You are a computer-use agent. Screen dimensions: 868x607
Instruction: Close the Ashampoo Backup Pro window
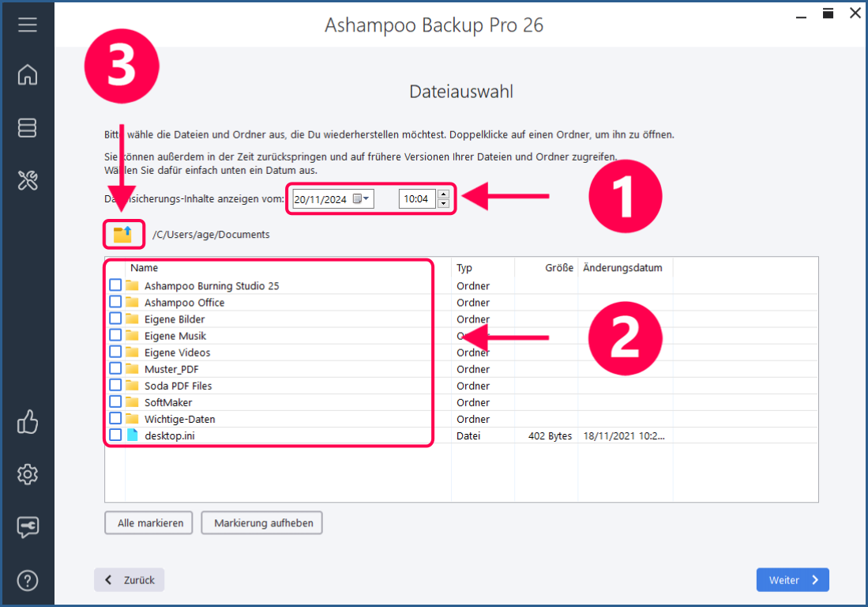point(855,13)
